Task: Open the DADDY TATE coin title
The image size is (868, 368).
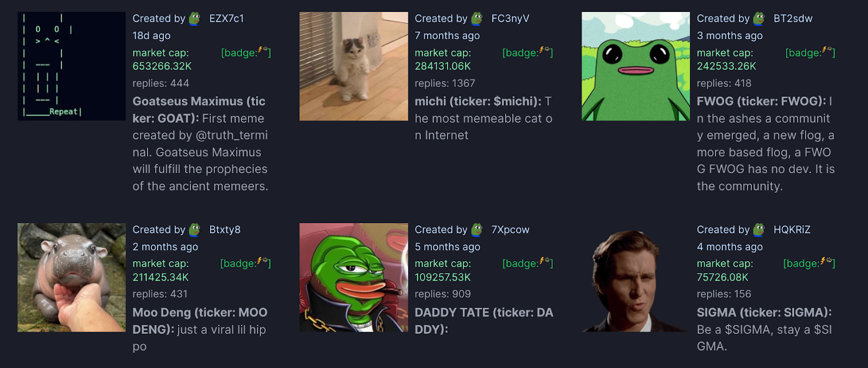Action: coord(484,321)
